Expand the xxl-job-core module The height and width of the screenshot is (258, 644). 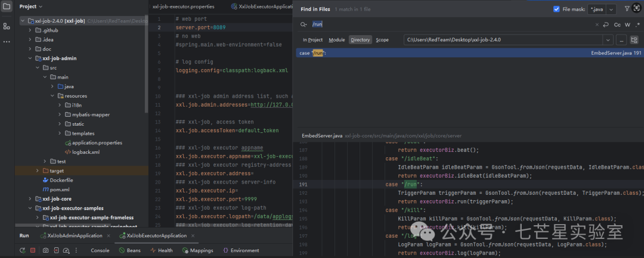(30, 199)
